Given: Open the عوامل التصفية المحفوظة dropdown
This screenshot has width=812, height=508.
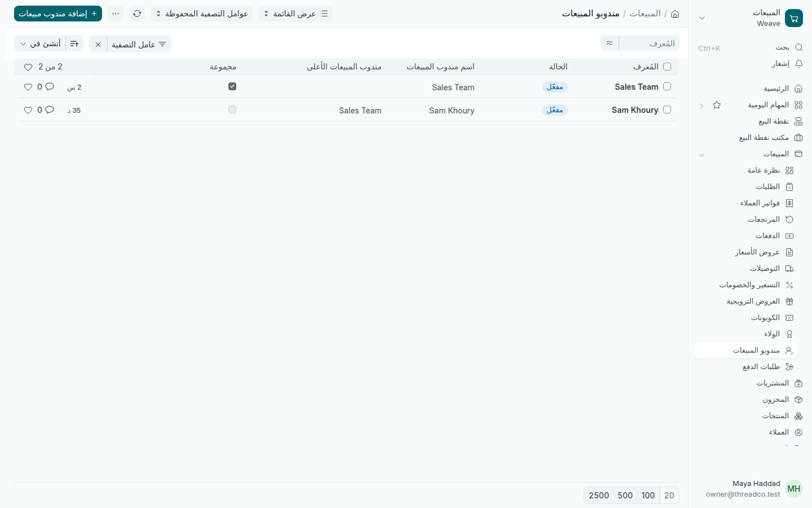Looking at the screenshot, I should click(x=201, y=14).
